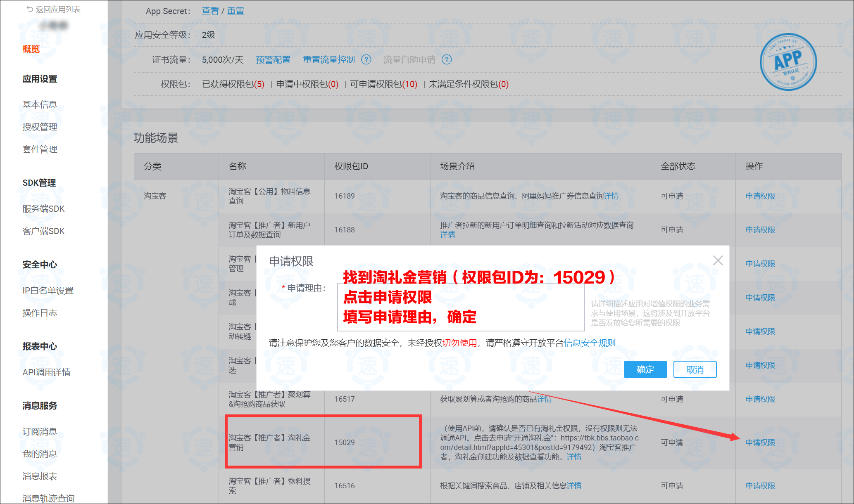Close the 申请权限 dialog with the X
Viewport: 854px width, 504px height.
(718, 260)
